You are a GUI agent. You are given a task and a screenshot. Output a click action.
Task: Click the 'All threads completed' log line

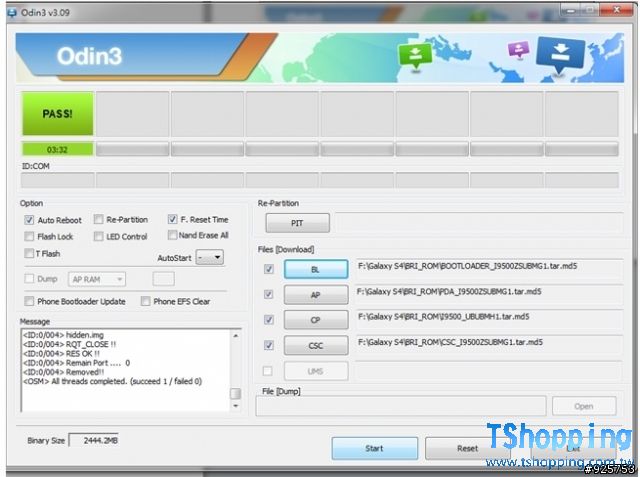tap(112, 382)
